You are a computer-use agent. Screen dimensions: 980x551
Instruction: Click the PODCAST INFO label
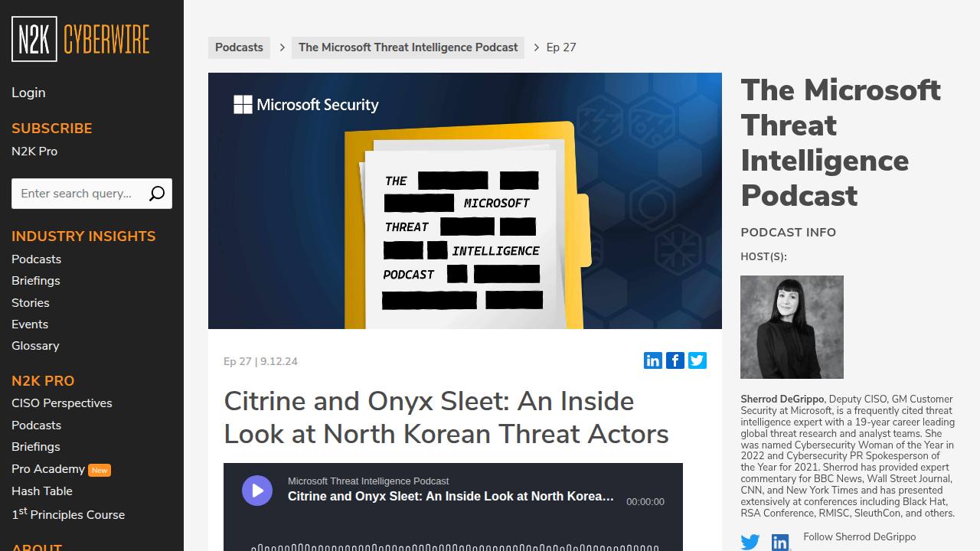coord(788,233)
